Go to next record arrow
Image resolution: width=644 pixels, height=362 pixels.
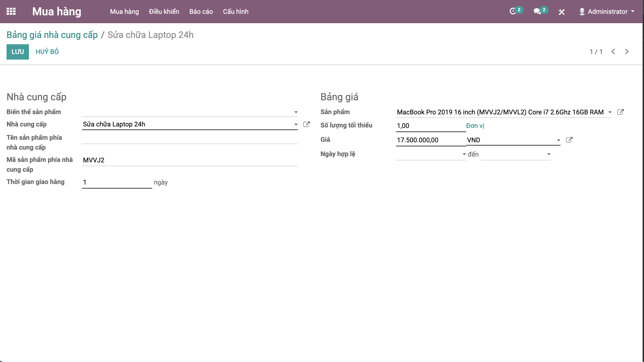[627, 52]
